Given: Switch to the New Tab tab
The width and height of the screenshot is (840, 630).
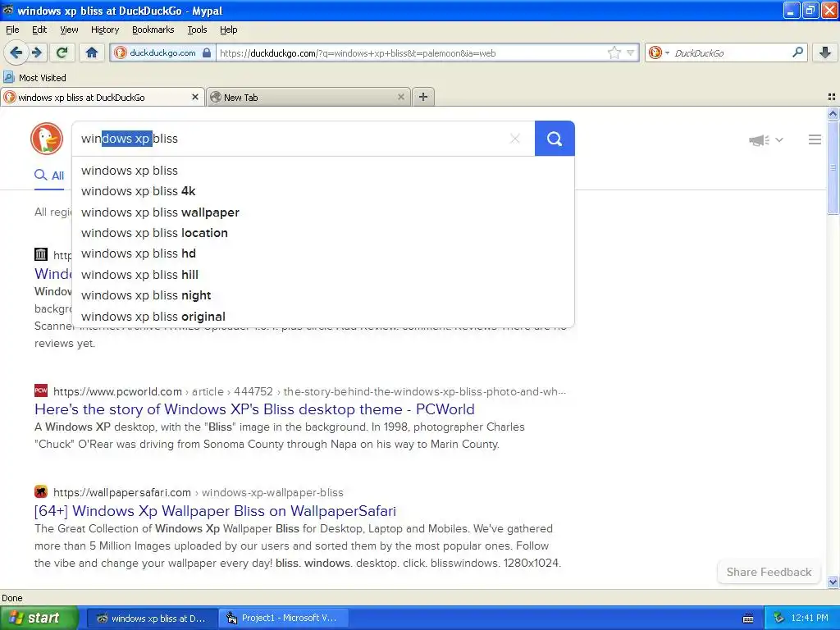Looking at the screenshot, I should pos(308,97).
